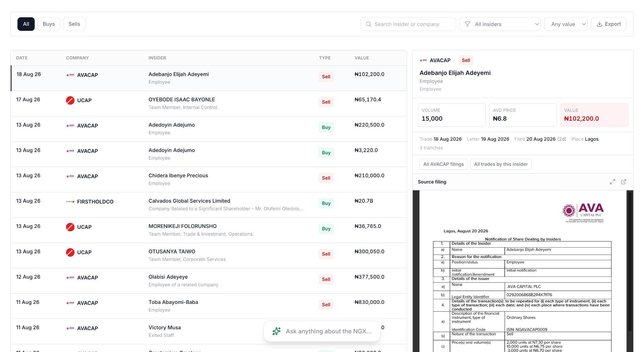This screenshot has width=644, height=352.
Task: Click AVACAP logo in Chidera Ibenye Precious row
Action: (x=70, y=176)
